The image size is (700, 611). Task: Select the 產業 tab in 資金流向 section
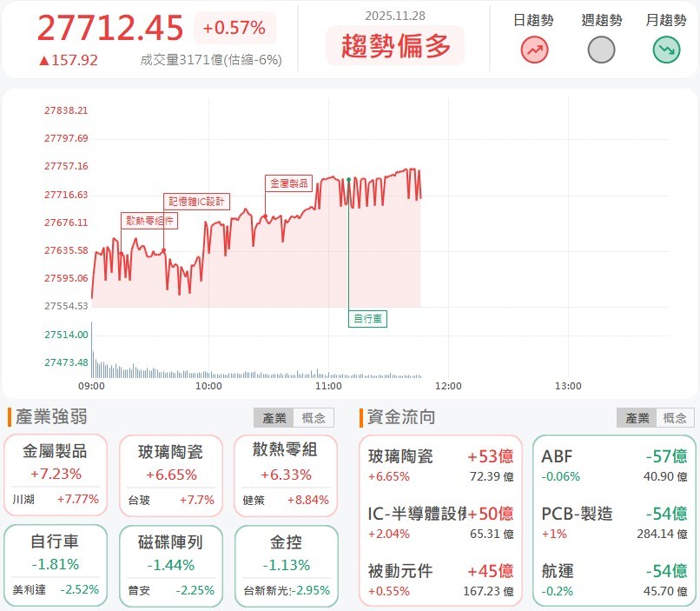636,417
